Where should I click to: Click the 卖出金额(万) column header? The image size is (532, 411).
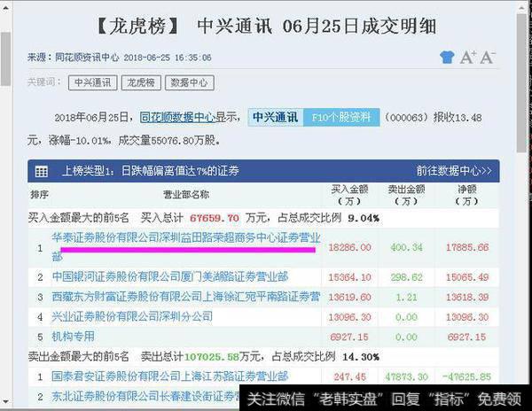pyautogui.click(x=406, y=195)
